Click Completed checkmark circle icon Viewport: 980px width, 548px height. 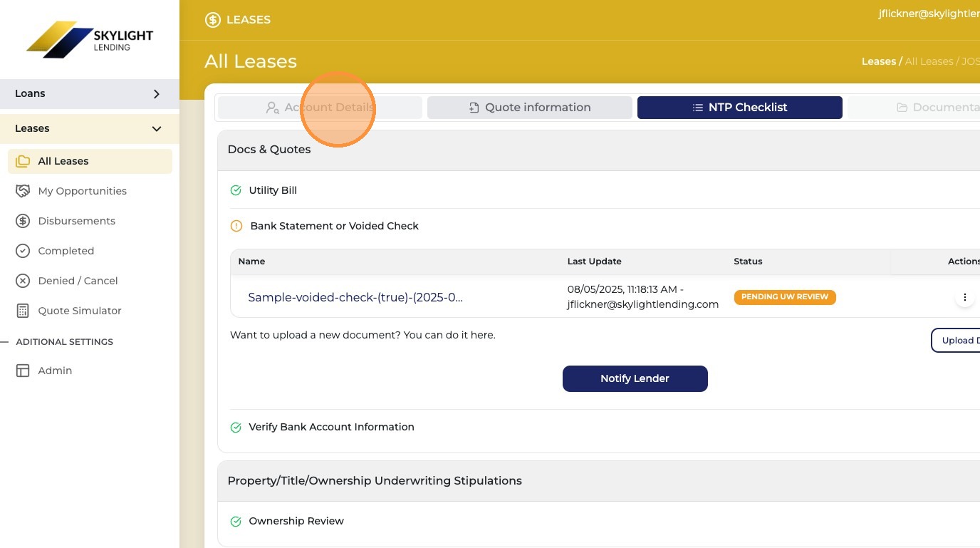(x=23, y=251)
